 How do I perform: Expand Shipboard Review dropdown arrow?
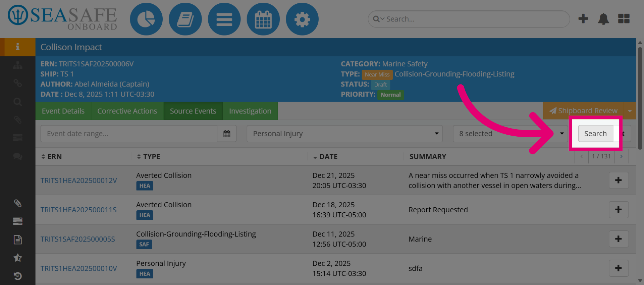point(630,111)
